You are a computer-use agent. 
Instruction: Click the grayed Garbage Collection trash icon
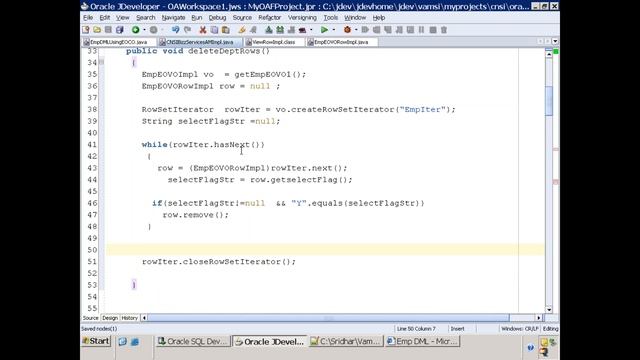444,30
